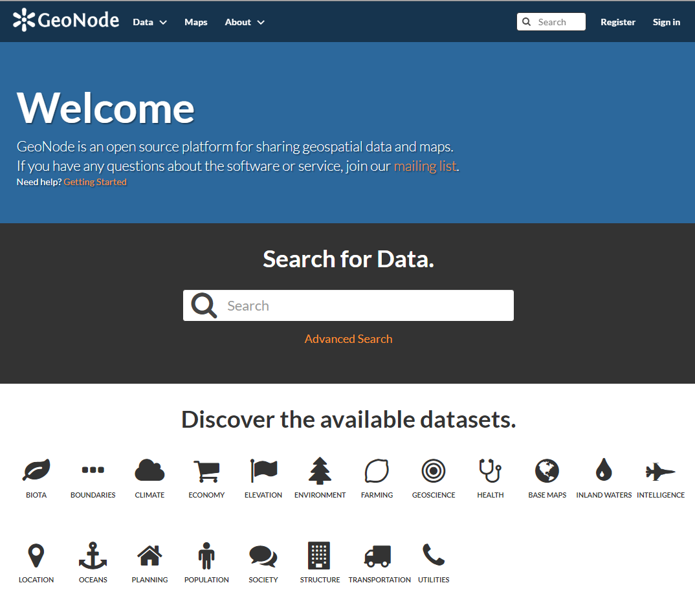Click the INLAND WATERS category label
The image size is (695, 616).
604,495
